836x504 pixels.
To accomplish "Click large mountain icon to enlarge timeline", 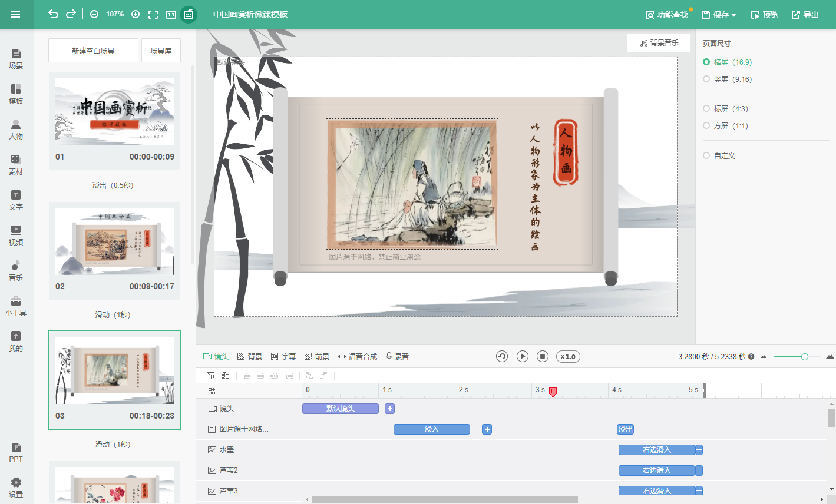I will [x=830, y=357].
